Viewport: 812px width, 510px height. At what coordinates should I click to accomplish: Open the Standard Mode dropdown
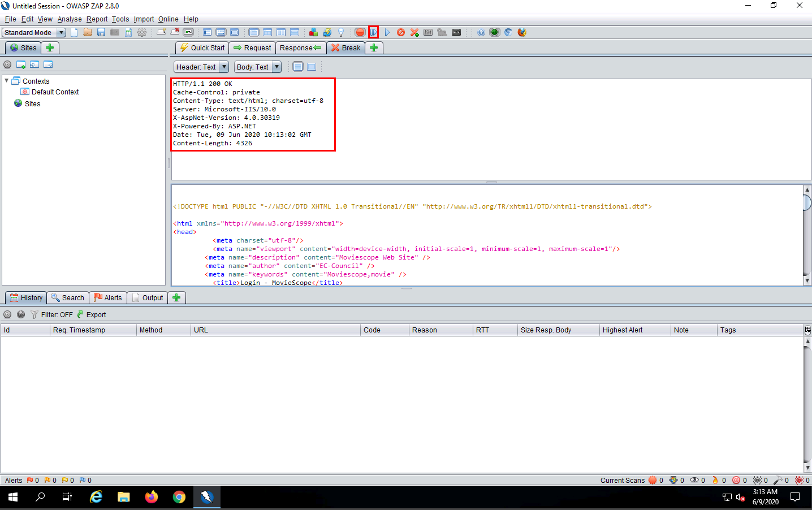pos(34,32)
